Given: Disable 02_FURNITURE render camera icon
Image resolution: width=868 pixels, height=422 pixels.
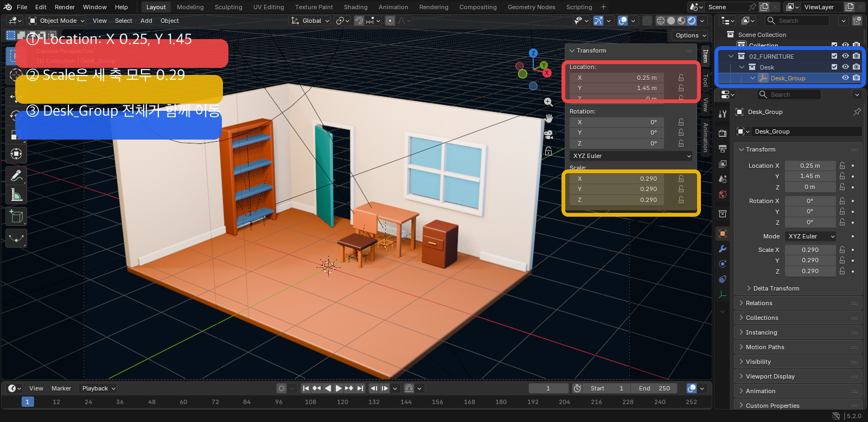Looking at the screenshot, I should pyautogui.click(x=856, y=56).
